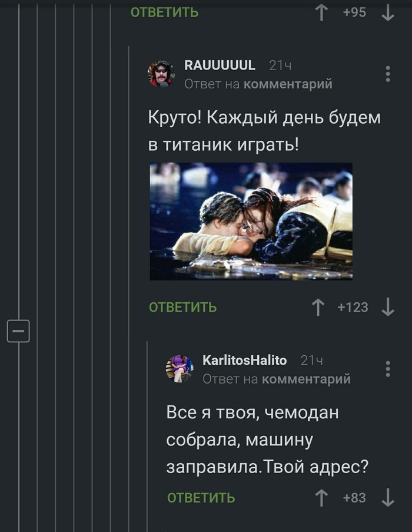412x532 pixels.
Task: Open RAUUUUUL's avatar profile picture
Action: 161,74
